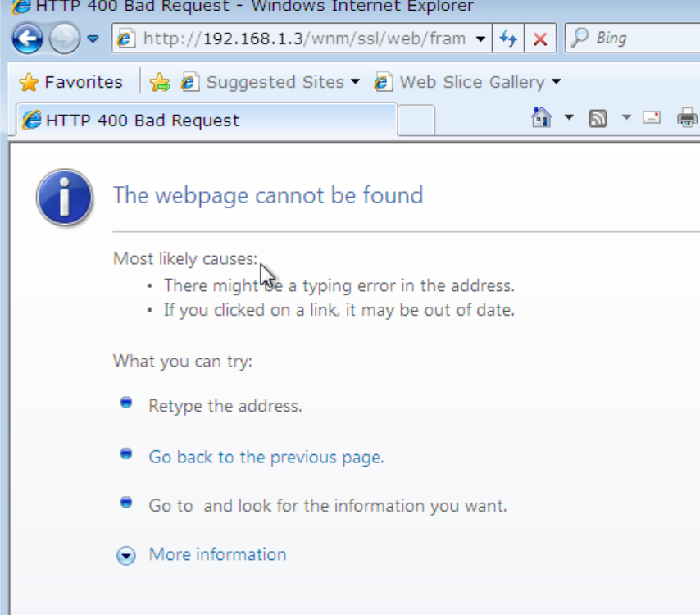Click the Read Mail icon
This screenshot has height=615, width=700.
click(x=652, y=117)
